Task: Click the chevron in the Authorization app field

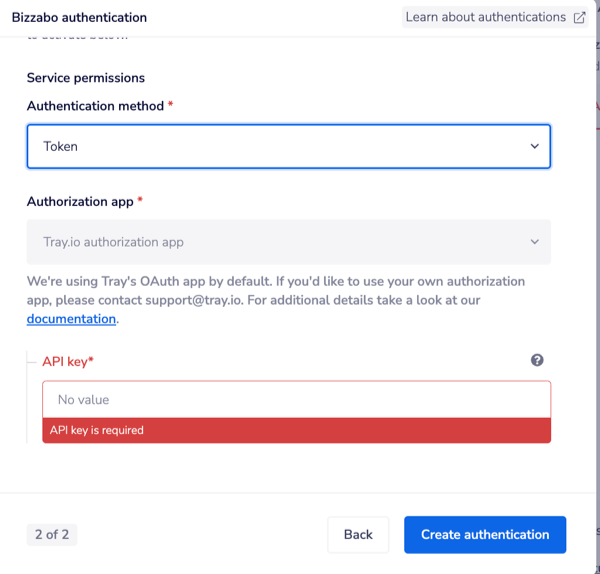Action: (x=535, y=242)
